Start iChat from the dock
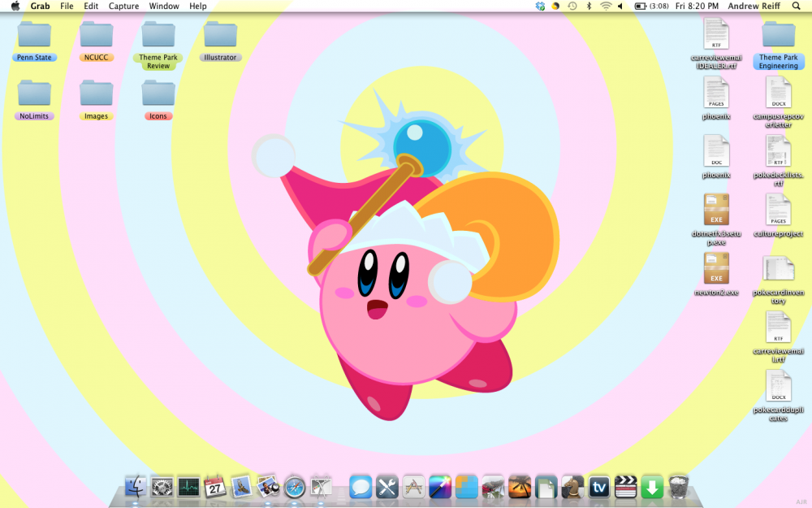The image size is (812, 508). coord(360,488)
